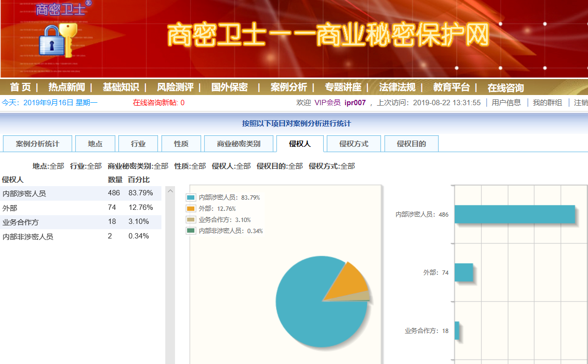The width and height of the screenshot is (588, 364).
Task: Open 热点新闻 section
Action: [66, 87]
